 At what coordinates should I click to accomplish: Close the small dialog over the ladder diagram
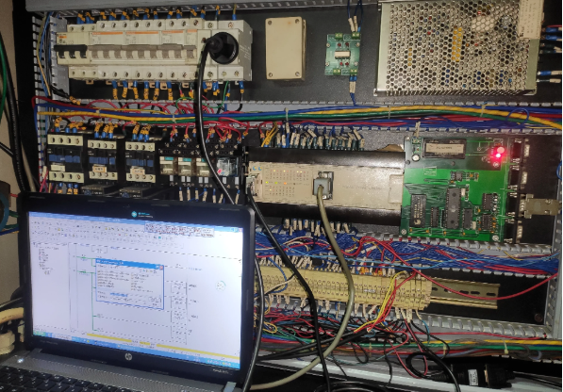161,268
